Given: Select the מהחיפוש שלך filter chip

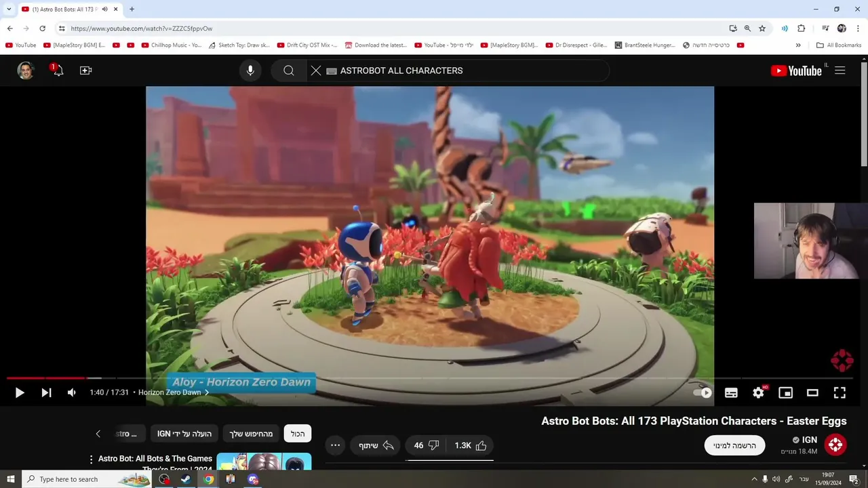Looking at the screenshot, I should (x=251, y=434).
